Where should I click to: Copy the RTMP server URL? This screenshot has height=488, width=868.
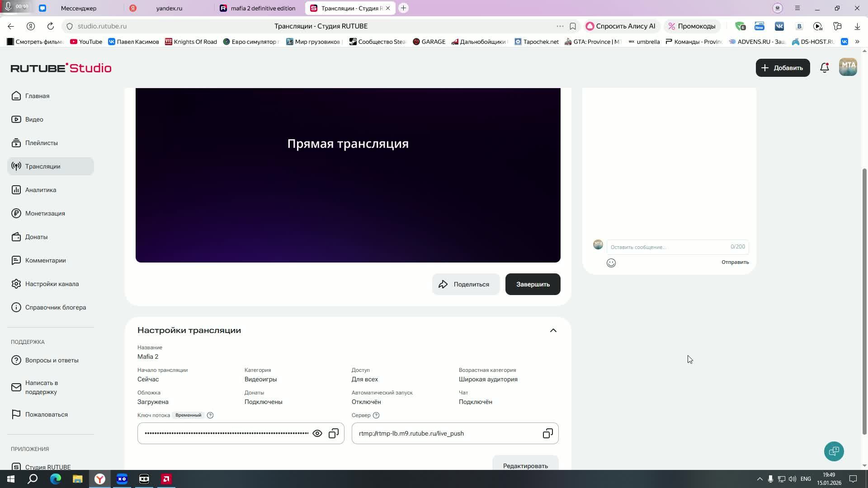547,434
